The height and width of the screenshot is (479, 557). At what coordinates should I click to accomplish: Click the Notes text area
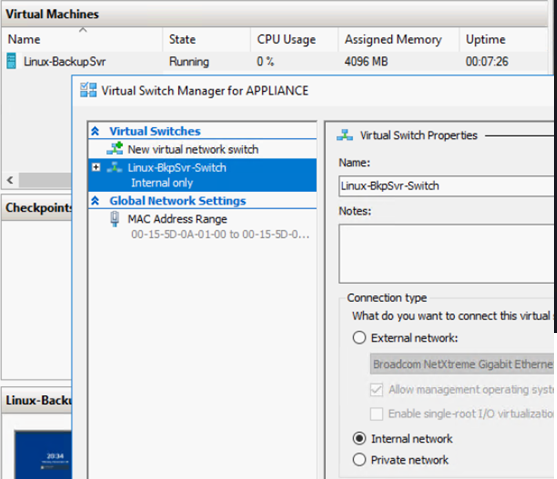(446, 254)
